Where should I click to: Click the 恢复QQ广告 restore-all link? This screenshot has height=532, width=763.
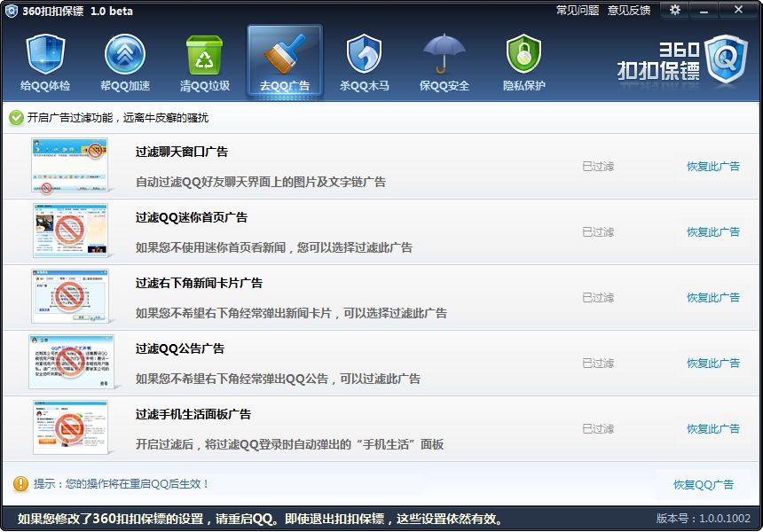(704, 484)
